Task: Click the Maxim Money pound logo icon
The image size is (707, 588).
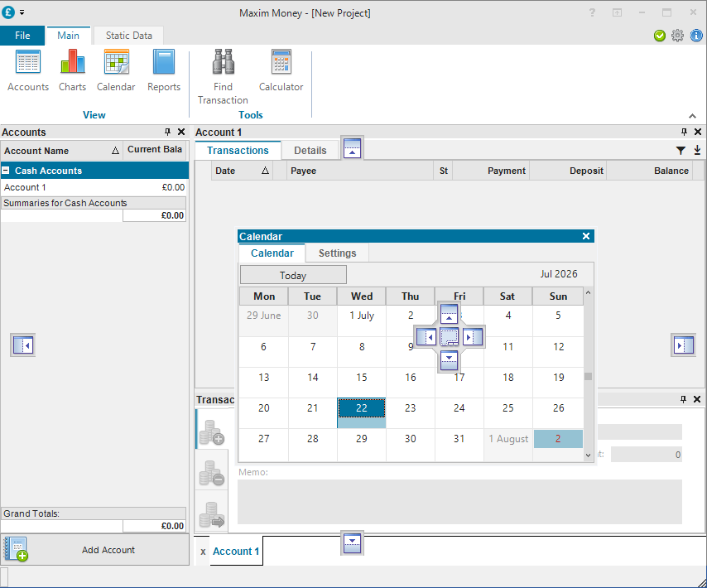Action: tap(8, 12)
